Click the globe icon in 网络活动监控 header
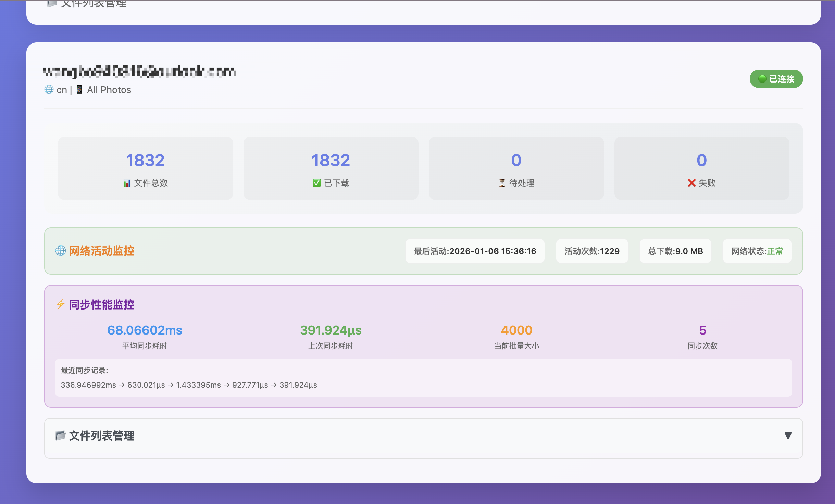The image size is (835, 504). click(61, 251)
